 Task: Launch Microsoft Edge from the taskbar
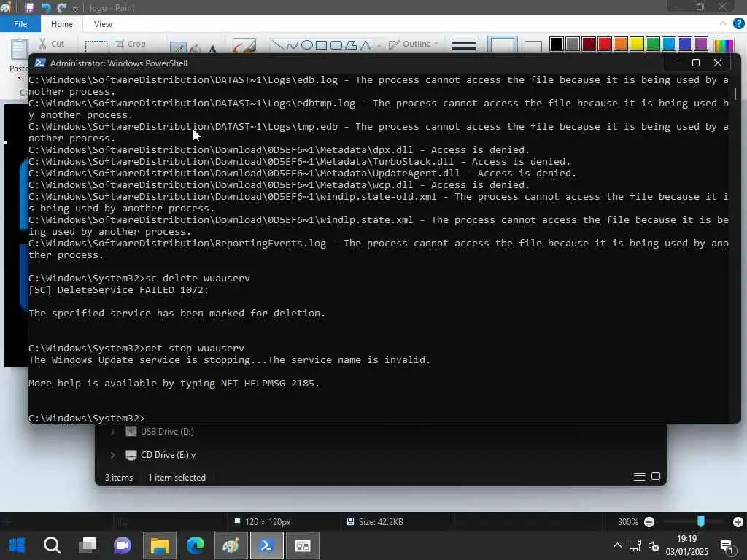pyautogui.click(x=195, y=545)
